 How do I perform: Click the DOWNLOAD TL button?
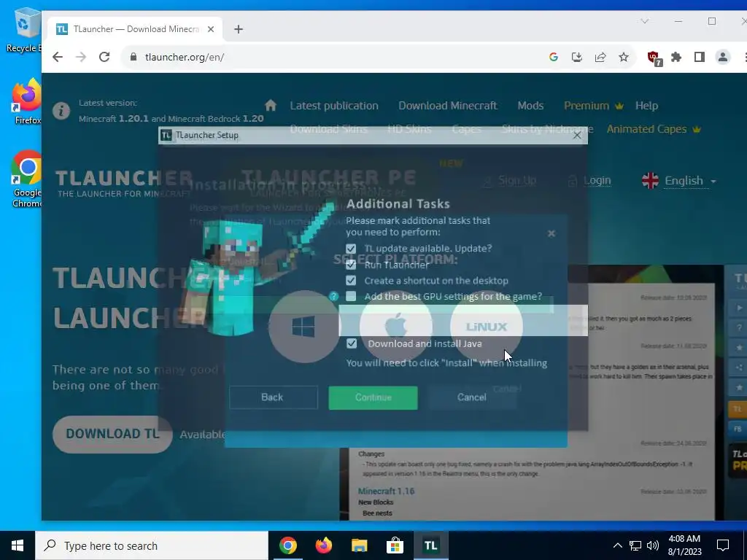(112, 434)
